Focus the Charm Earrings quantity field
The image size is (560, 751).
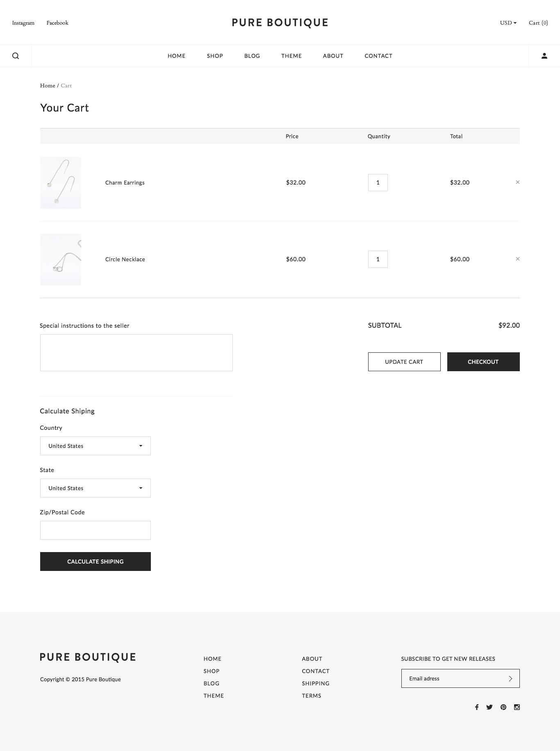pyautogui.click(x=378, y=183)
